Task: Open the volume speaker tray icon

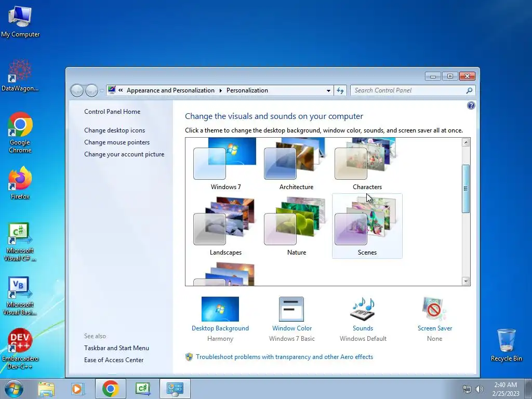Action: coord(479,389)
